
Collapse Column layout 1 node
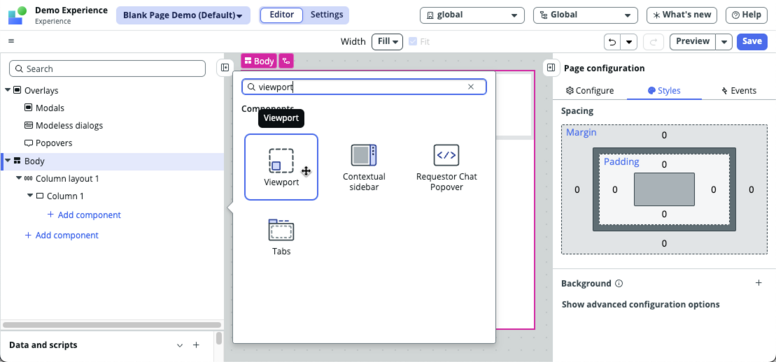(x=19, y=178)
